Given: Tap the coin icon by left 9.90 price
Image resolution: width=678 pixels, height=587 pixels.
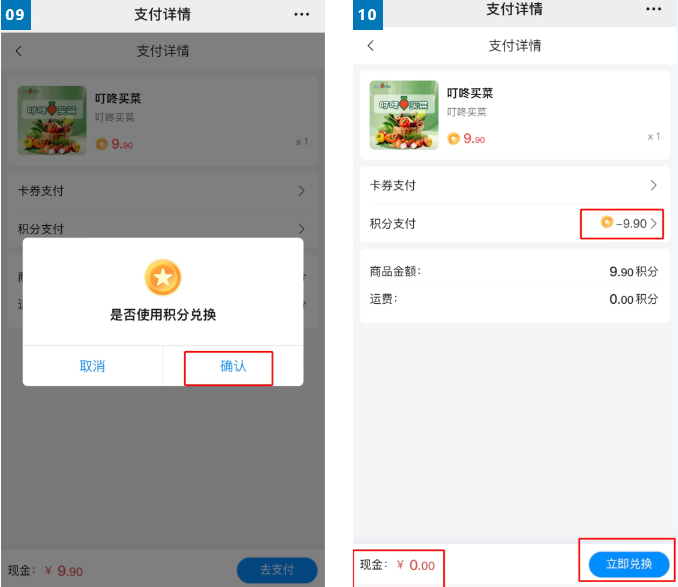Looking at the screenshot, I should click(x=102, y=144).
